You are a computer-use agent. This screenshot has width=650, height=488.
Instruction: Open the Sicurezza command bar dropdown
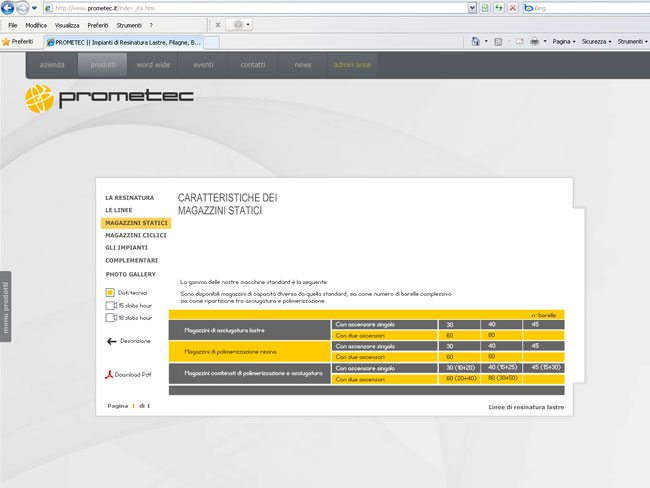pos(596,41)
